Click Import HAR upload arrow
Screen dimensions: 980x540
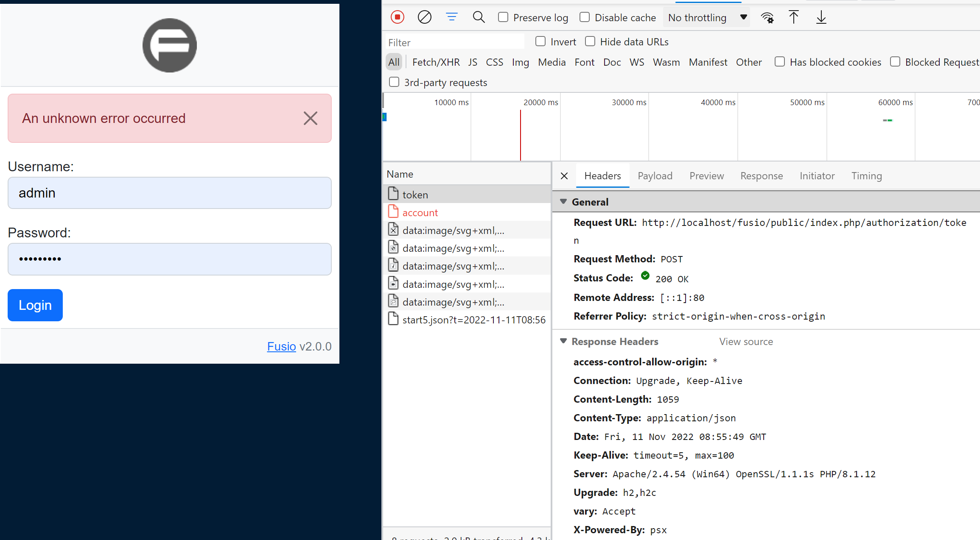click(x=793, y=17)
